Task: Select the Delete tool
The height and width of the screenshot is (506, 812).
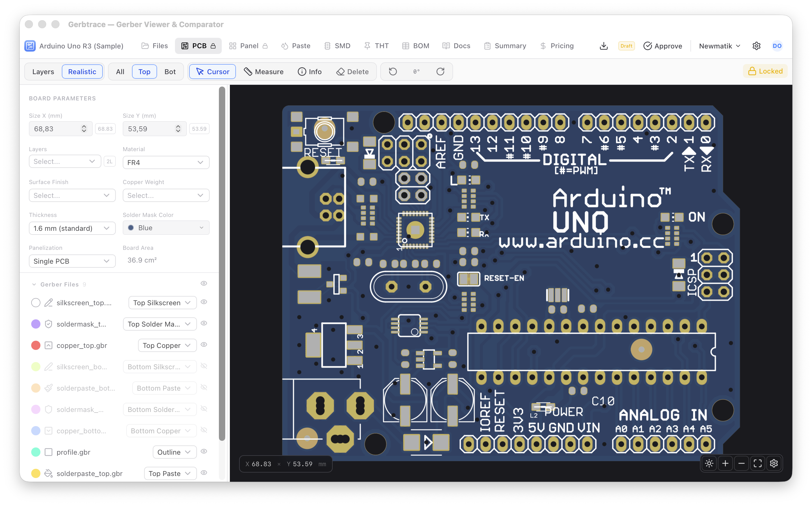Action: (x=352, y=72)
